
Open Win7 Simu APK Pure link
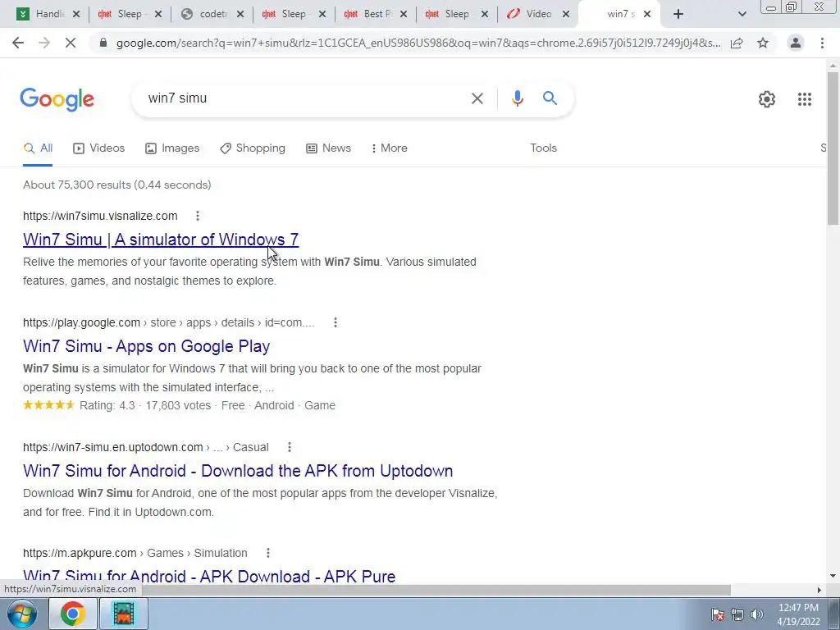coord(209,577)
